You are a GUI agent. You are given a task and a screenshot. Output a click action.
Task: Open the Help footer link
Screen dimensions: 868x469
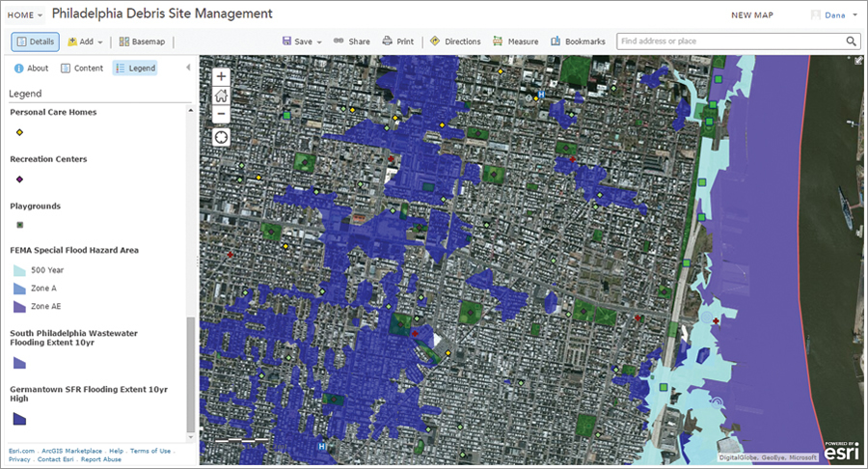point(117,451)
